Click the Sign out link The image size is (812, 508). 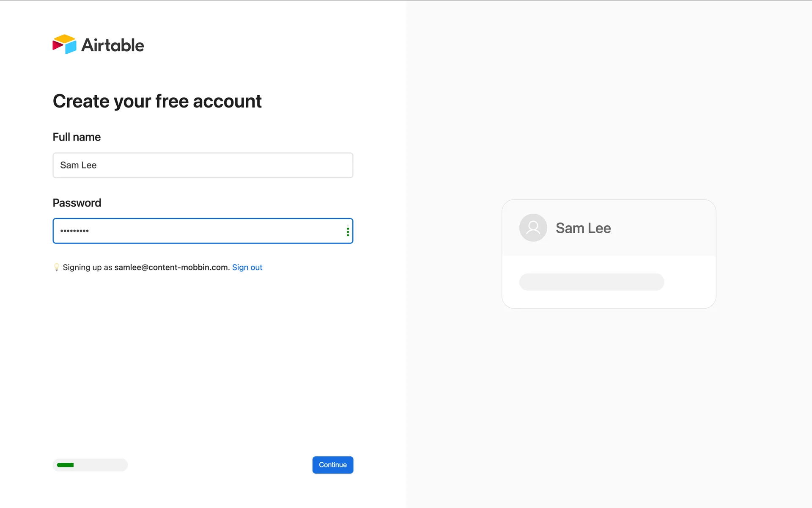click(247, 267)
